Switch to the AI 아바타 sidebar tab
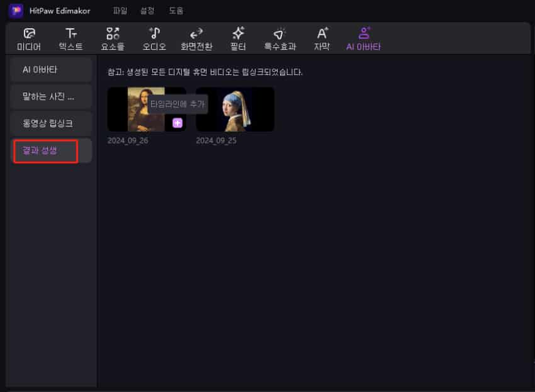The width and height of the screenshot is (535, 392). tap(51, 70)
